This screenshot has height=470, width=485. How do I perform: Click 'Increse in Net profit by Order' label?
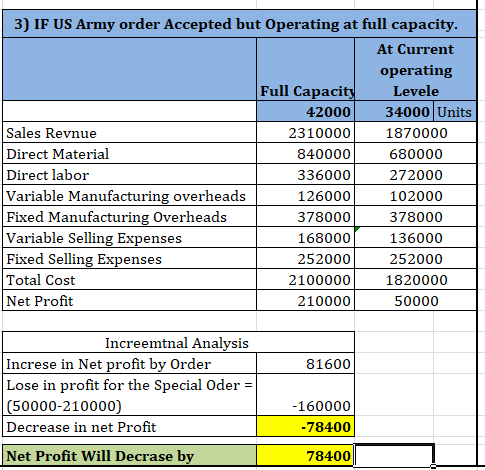pos(129,363)
